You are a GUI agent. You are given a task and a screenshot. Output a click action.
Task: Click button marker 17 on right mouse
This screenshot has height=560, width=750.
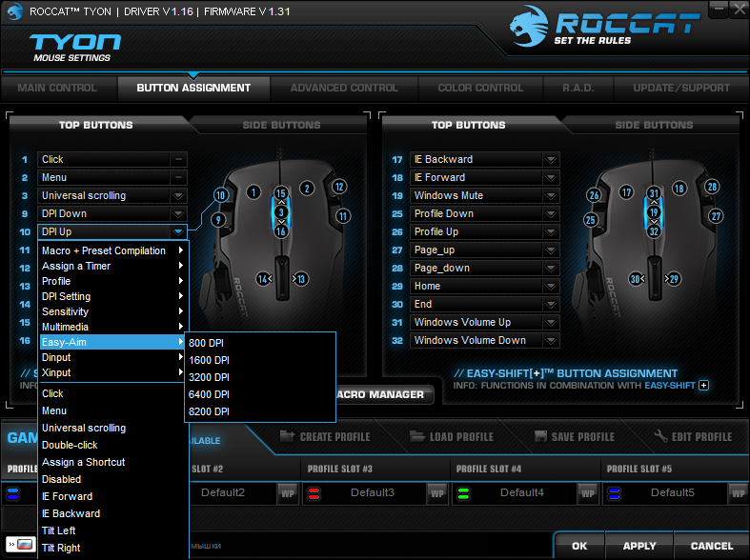coord(626,192)
